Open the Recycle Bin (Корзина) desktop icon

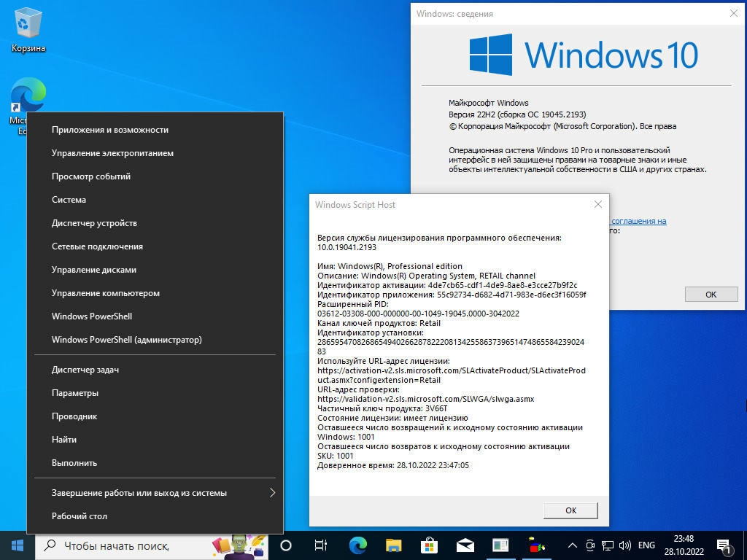click(28, 30)
